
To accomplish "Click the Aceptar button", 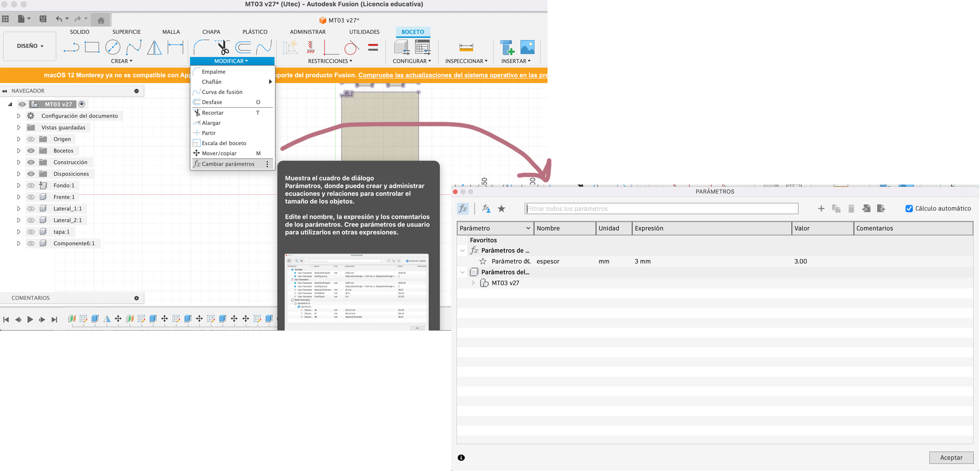I will [951, 458].
